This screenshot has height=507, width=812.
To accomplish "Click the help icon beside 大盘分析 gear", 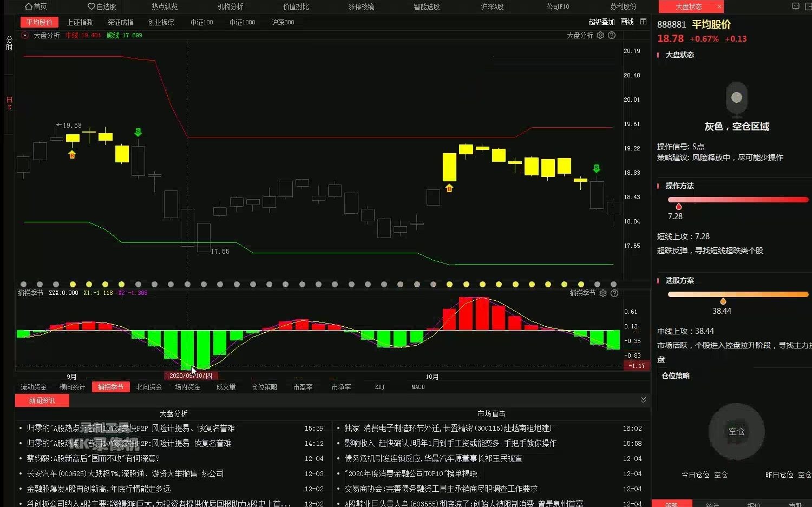I will (x=612, y=35).
